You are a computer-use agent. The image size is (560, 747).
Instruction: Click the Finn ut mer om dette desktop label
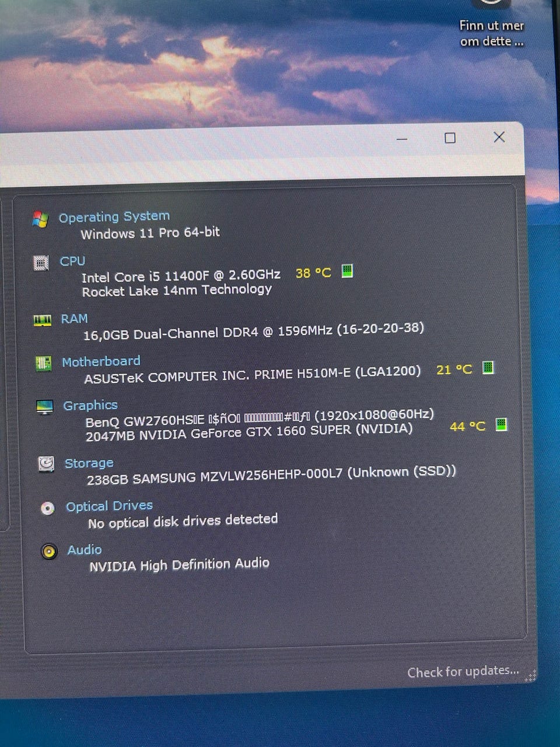point(492,33)
